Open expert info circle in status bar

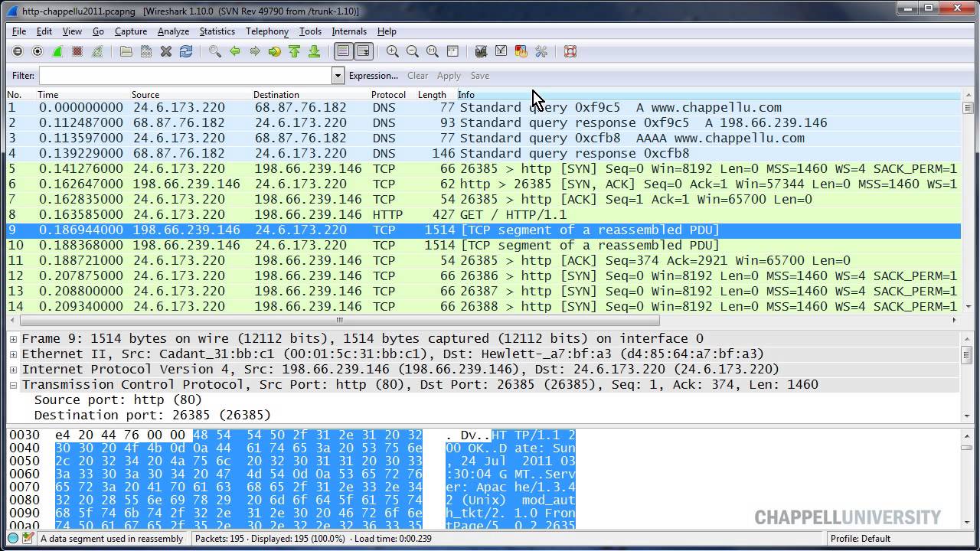tap(13, 538)
